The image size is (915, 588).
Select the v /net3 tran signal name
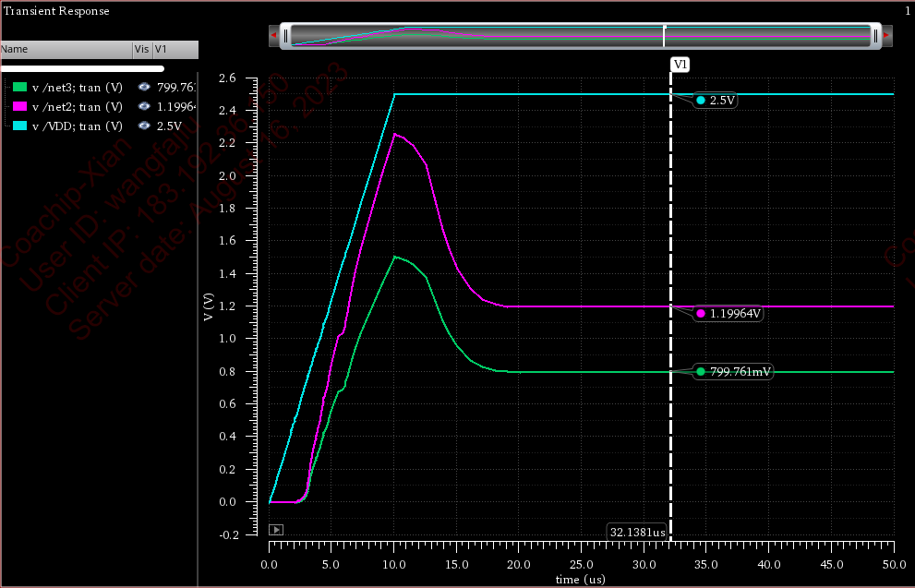click(77, 88)
